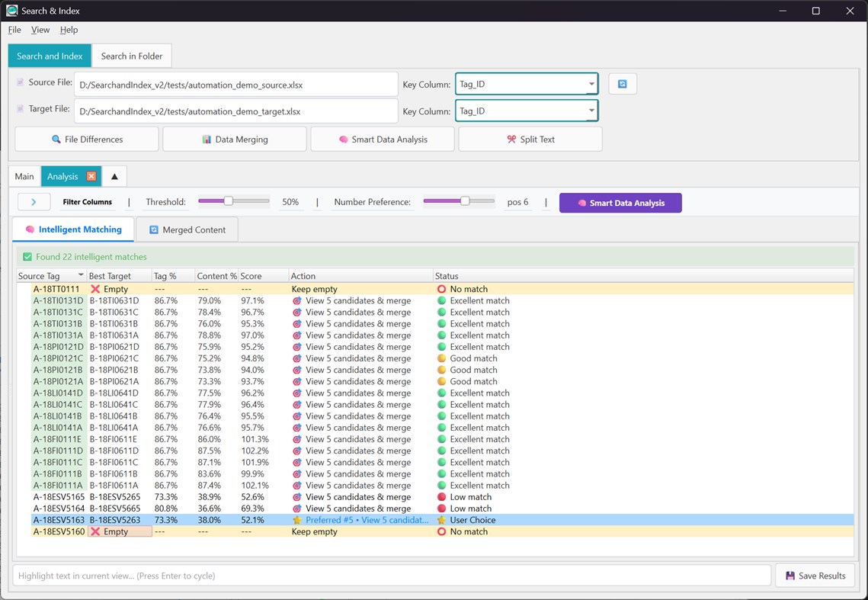Open the Source Tag column sort dropdown
The image size is (868, 600).
tap(81, 275)
